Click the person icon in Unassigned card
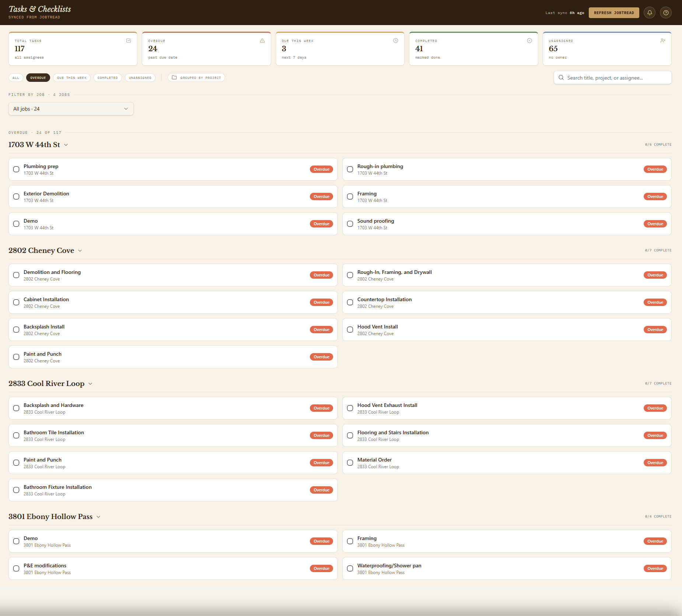 tap(663, 41)
